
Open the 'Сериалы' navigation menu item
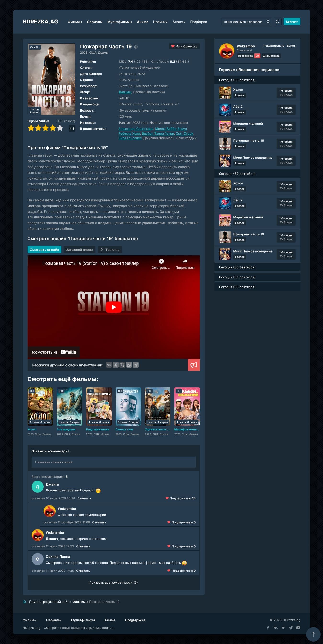[x=95, y=22]
